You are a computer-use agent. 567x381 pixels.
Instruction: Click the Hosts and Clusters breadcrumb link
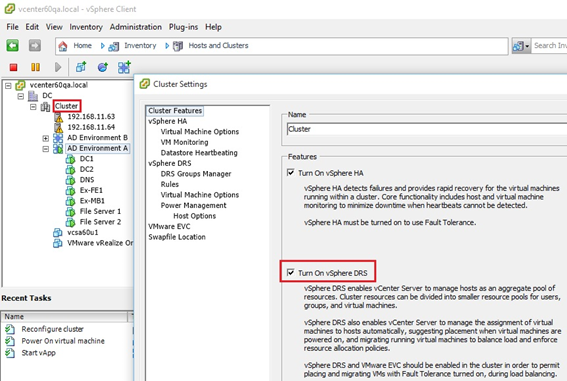coord(218,46)
